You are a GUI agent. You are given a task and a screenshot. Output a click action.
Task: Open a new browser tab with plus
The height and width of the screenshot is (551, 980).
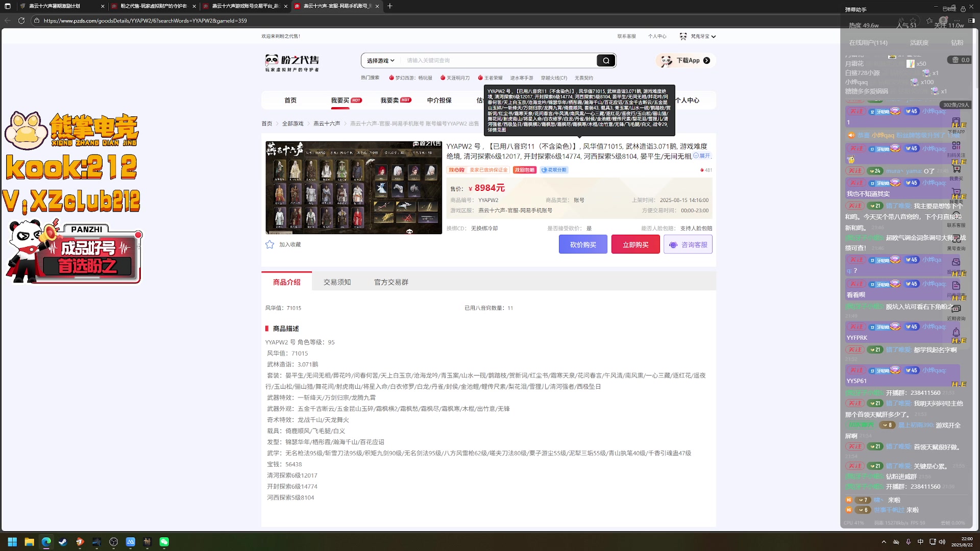(390, 6)
